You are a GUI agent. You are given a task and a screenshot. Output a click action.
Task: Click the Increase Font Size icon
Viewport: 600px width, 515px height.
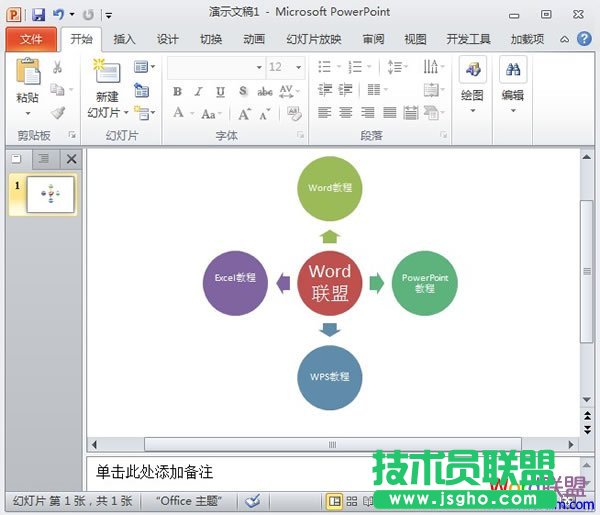pos(244,114)
